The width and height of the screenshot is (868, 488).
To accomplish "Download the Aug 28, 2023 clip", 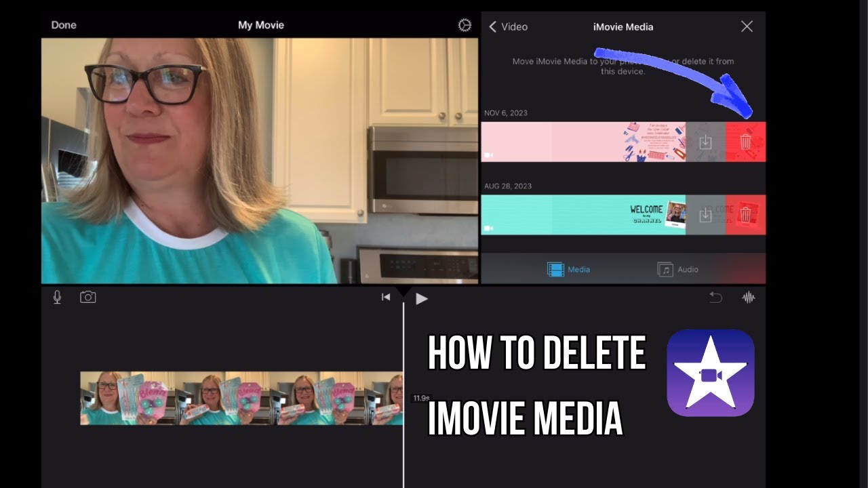I will 705,215.
